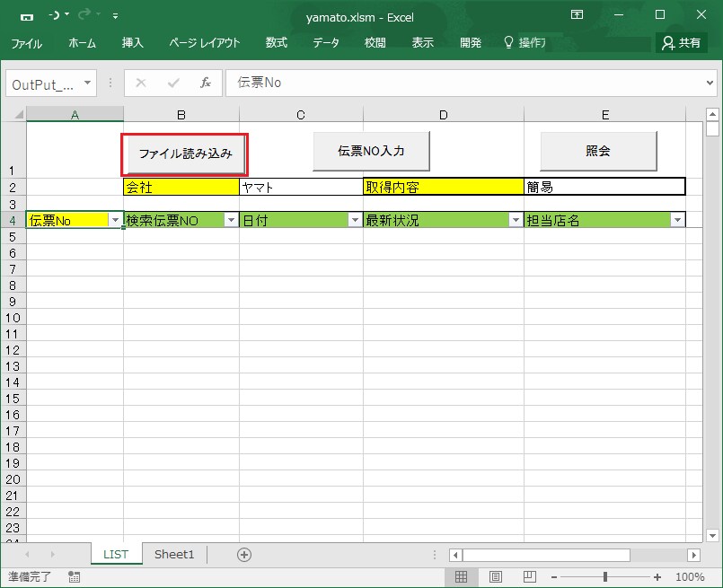Image resolution: width=723 pixels, height=588 pixels.
Task: Open the ページレイアウト ribbon tab
Action: pos(204,43)
